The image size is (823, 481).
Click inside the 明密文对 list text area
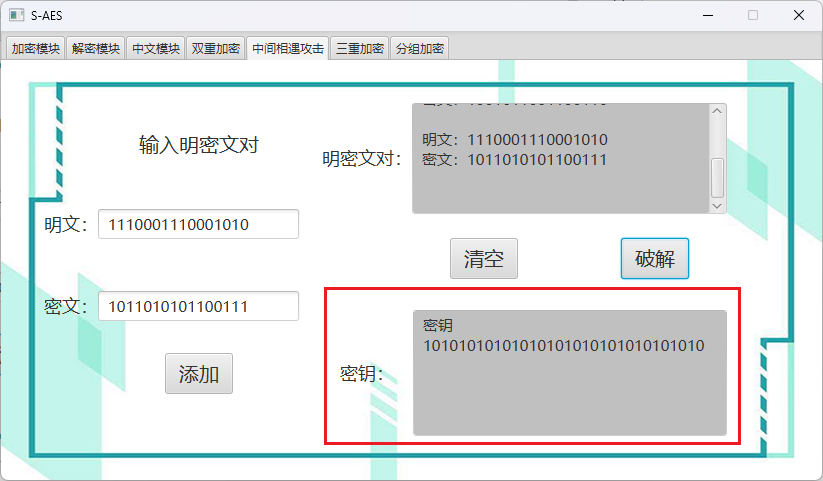pyautogui.click(x=560, y=158)
